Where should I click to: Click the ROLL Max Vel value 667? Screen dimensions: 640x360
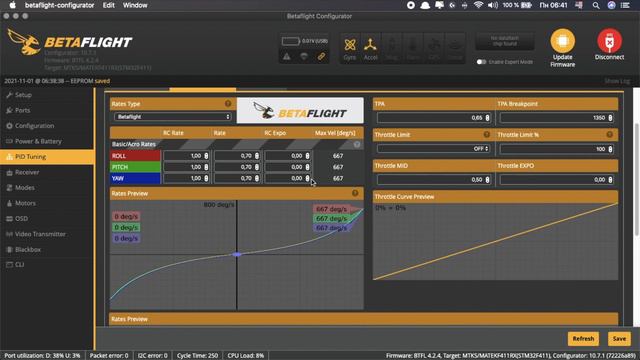point(338,156)
